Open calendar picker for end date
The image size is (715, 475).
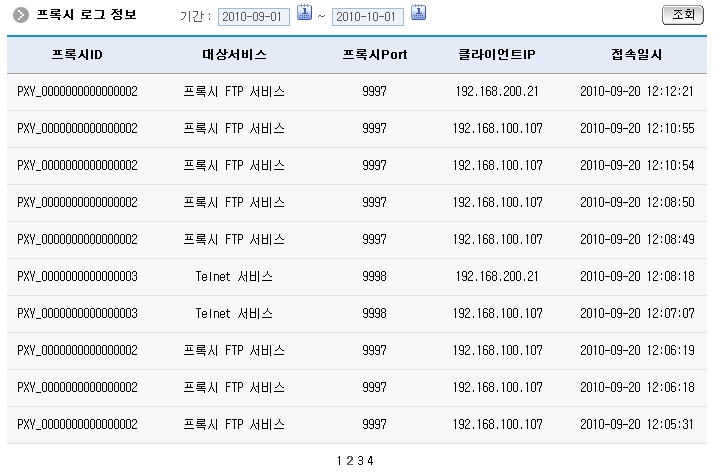[x=418, y=13]
